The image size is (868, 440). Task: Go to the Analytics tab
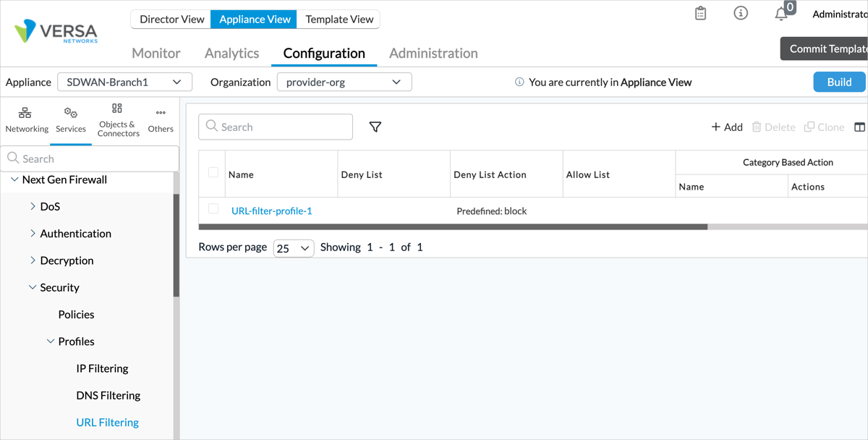231,54
